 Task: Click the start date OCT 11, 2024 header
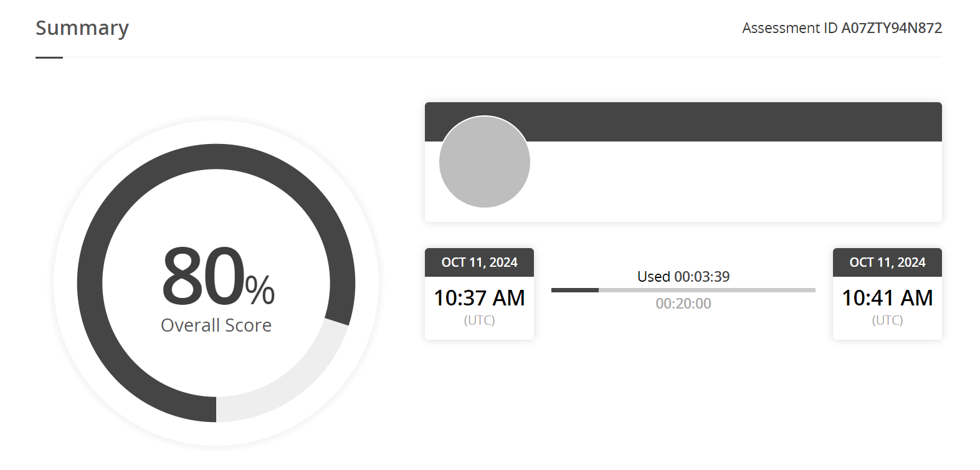tap(479, 262)
